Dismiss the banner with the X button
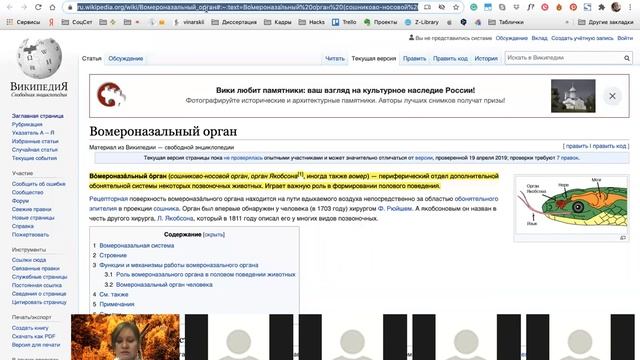This screenshot has height=360, width=640. click(x=612, y=96)
